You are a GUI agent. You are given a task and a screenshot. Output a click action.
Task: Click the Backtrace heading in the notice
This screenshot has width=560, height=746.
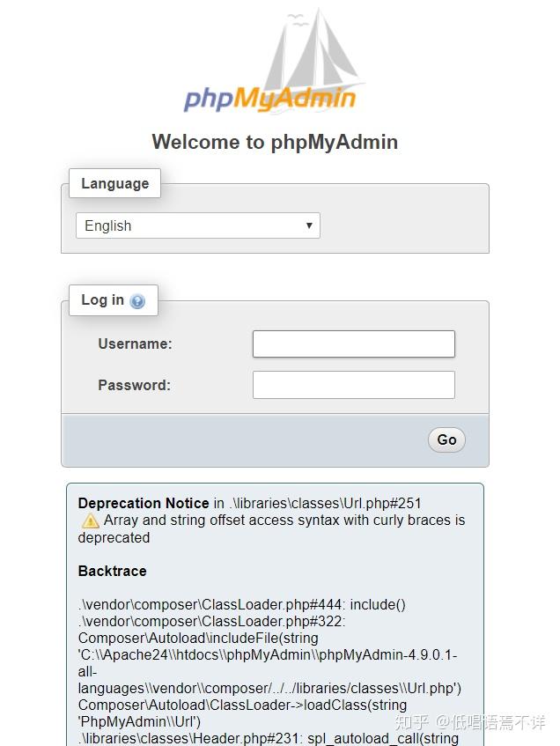(112, 571)
